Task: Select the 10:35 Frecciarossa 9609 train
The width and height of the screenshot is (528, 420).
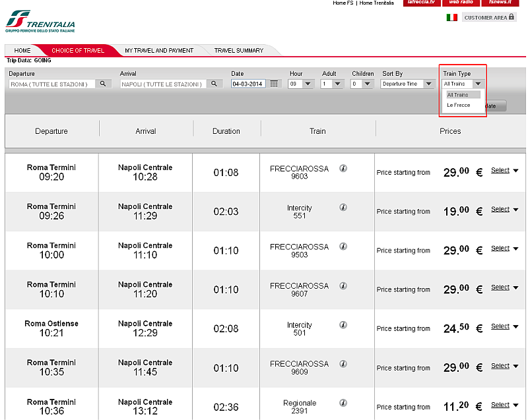Action: [504, 365]
